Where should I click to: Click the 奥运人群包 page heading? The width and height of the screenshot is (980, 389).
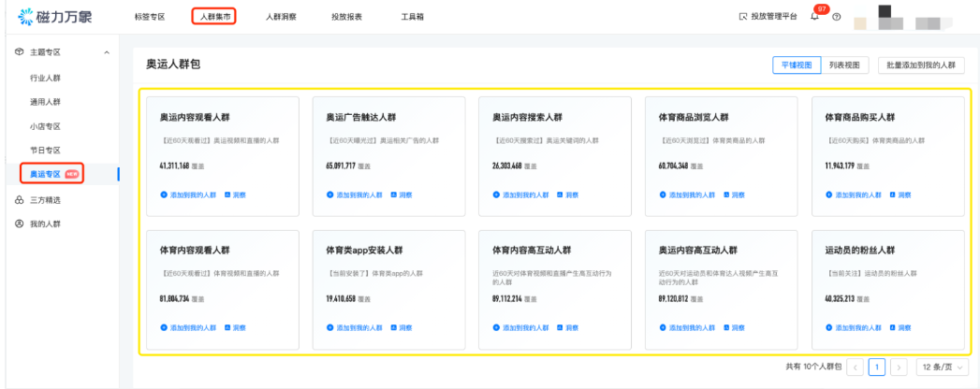173,65
